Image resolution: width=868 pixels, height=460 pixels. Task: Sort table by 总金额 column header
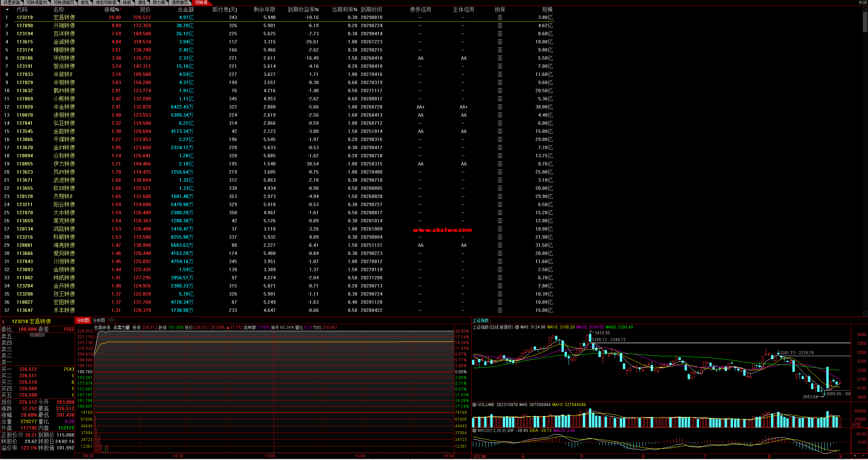point(186,10)
